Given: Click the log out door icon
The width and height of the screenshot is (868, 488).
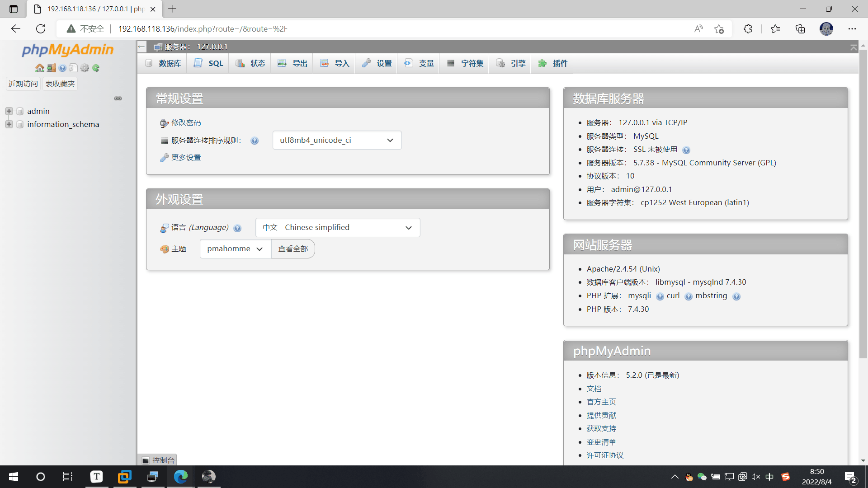Looking at the screenshot, I should click(x=51, y=68).
